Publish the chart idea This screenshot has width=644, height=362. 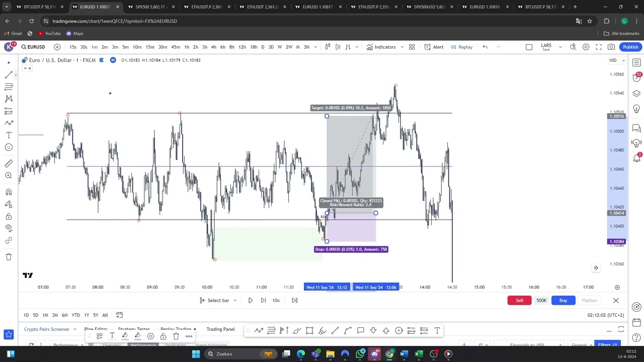(630, 47)
